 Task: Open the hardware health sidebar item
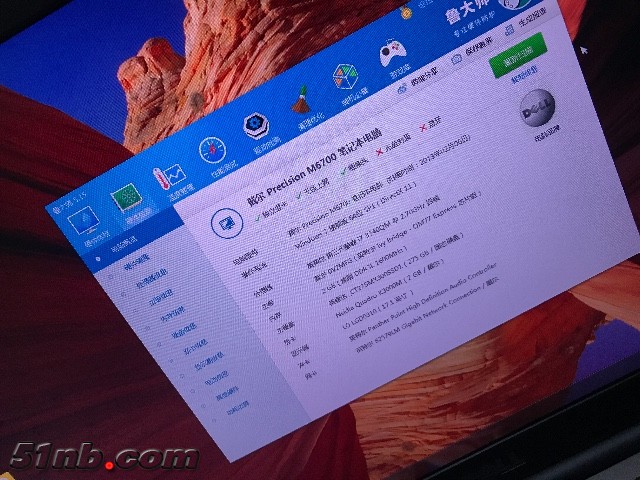(137, 263)
